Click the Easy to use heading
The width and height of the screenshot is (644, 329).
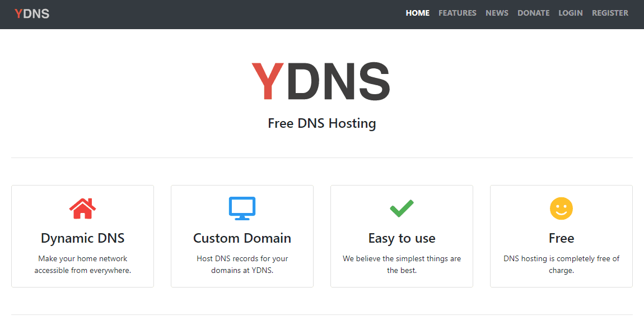point(402,238)
